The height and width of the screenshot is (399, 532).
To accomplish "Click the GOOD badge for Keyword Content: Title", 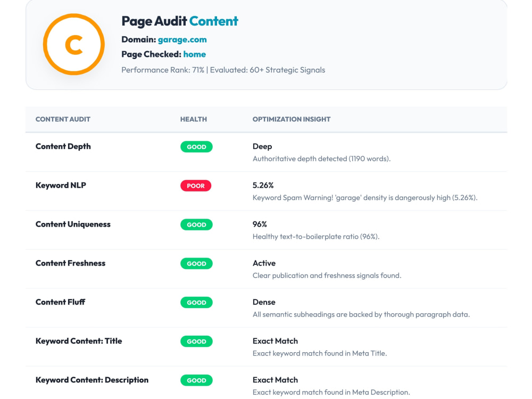I will [196, 342].
